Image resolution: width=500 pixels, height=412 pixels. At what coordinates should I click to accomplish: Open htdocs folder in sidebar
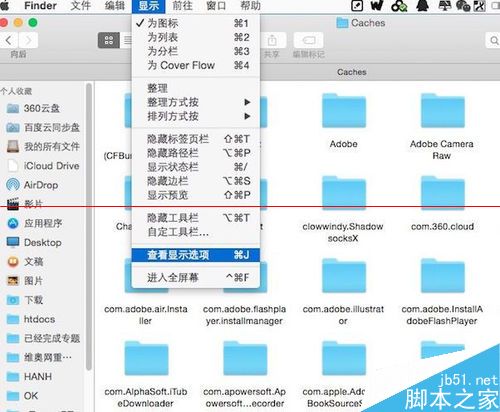(x=31, y=319)
